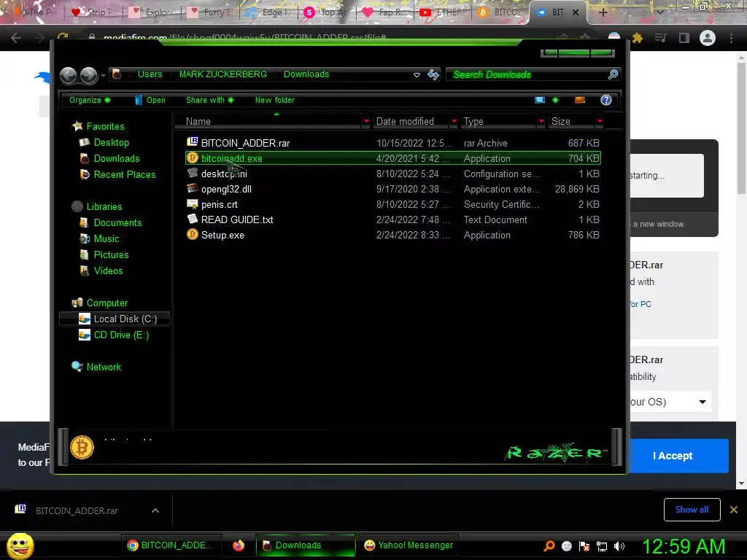Click the 12:59 AM taskbar clock
Image resolution: width=747 pixels, height=560 pixels.
point(684,546)
